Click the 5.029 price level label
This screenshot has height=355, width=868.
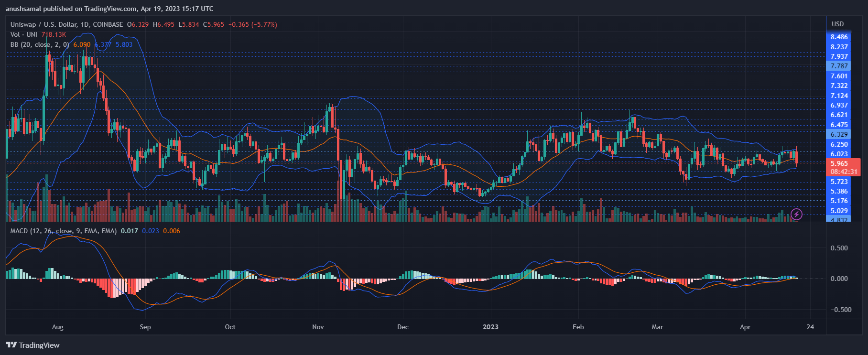(839, 211)
